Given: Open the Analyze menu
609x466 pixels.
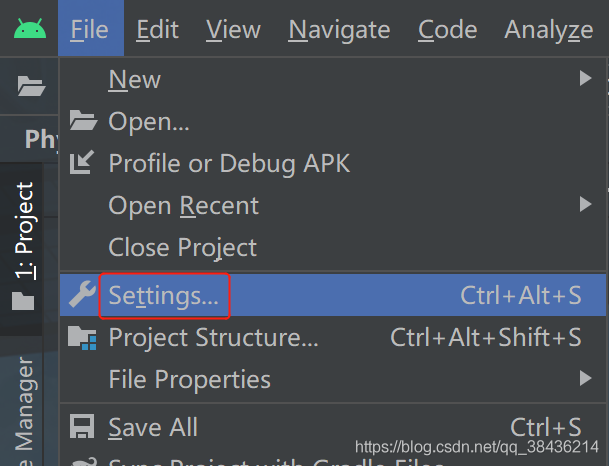Looking at the screenshot, I should point(549,29).
